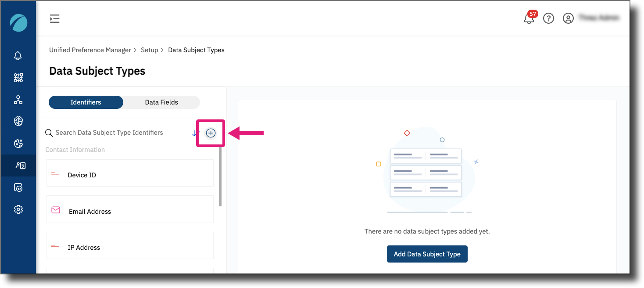644x288 pixels.
Task: Open the data mapping org-chart sidebar icon
Action: (18, 100)
